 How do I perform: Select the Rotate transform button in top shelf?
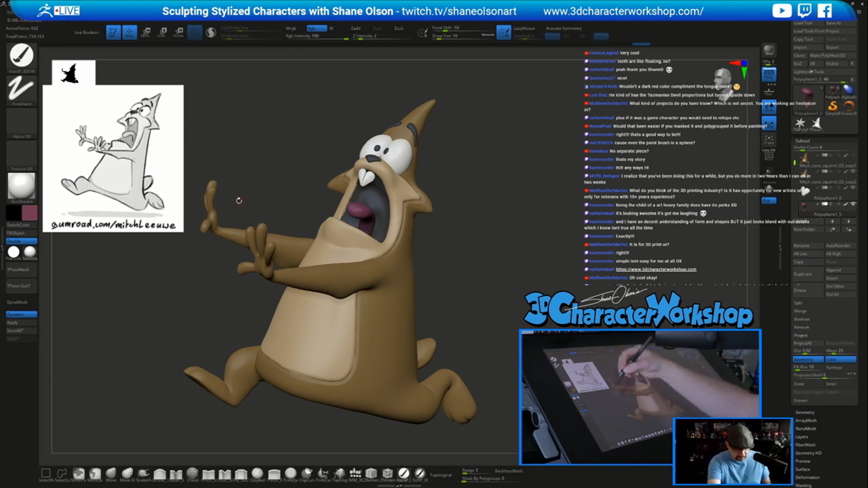[x=179, y=32]
